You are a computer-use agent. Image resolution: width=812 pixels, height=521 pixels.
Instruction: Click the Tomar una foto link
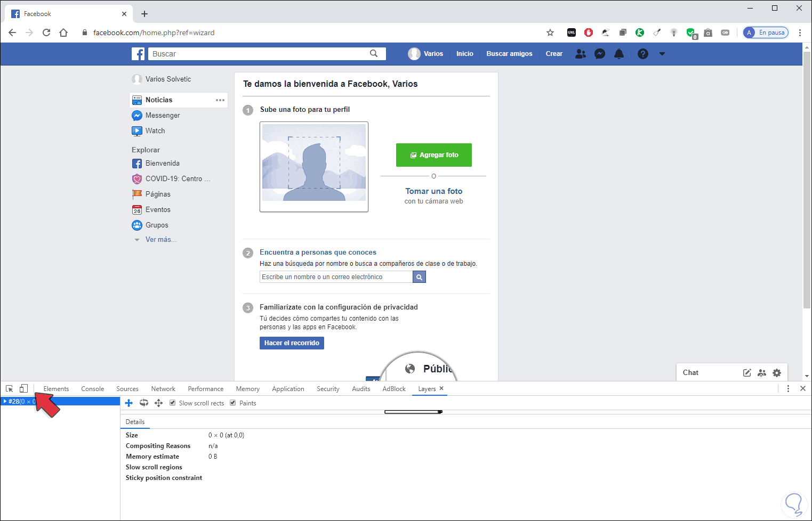(434, 191)
